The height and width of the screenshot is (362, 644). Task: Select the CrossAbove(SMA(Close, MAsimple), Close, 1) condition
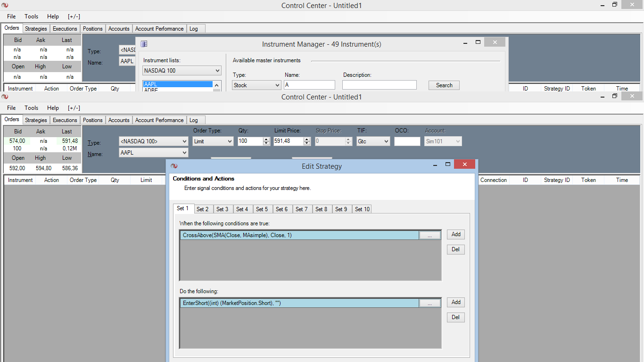pos(299,235)
